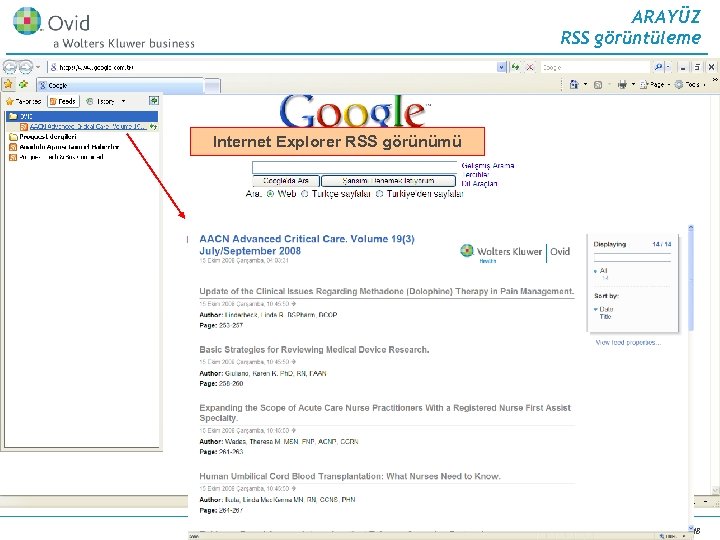Open the Page menu dropdown
This screenshot has height=540, width=720.
[655, 84]
